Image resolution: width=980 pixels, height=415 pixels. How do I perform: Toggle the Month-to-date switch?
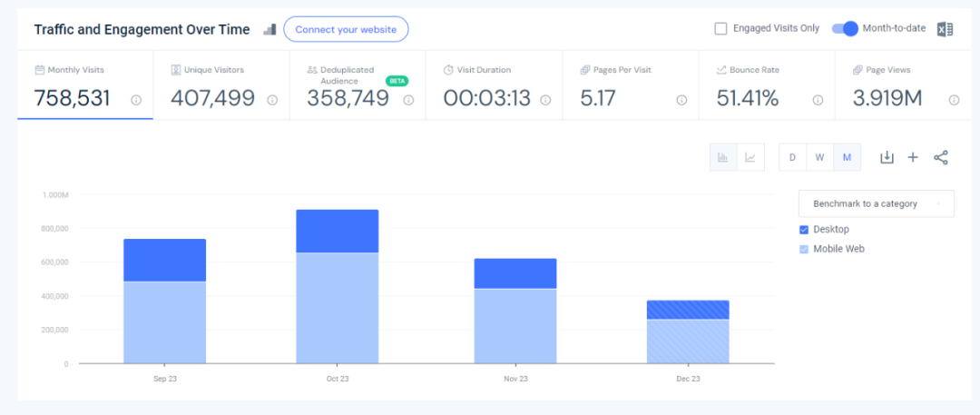click(x=845, y=28)
